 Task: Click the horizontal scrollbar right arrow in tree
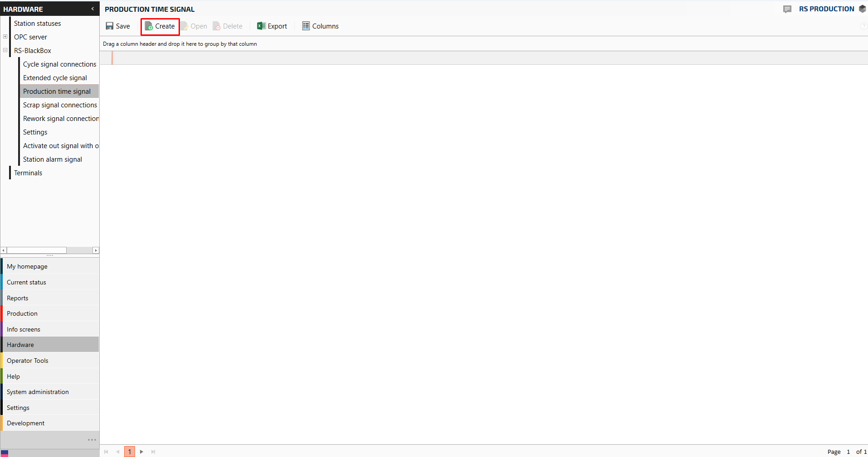coord(96,250)
